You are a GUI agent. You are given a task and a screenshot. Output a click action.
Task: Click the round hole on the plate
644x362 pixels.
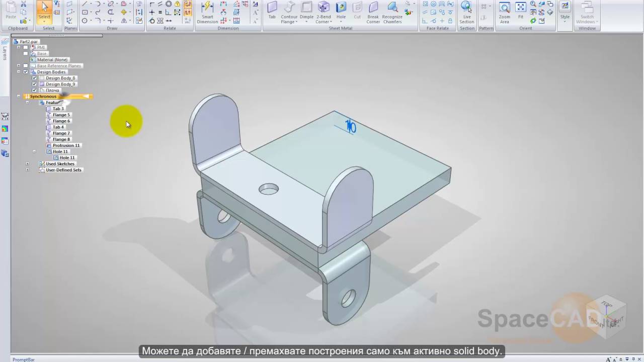click(x=269, y=189)
